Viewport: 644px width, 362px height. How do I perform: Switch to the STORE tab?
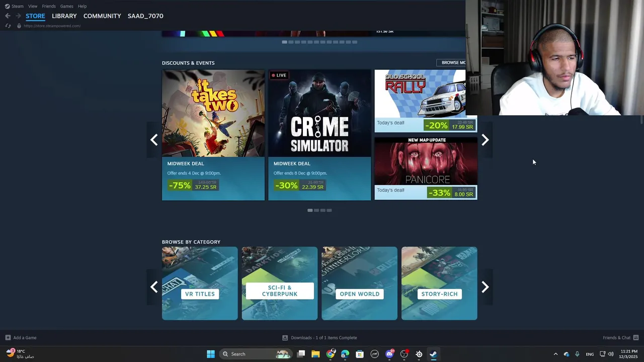pyautogui.click(x=35, y=16)
